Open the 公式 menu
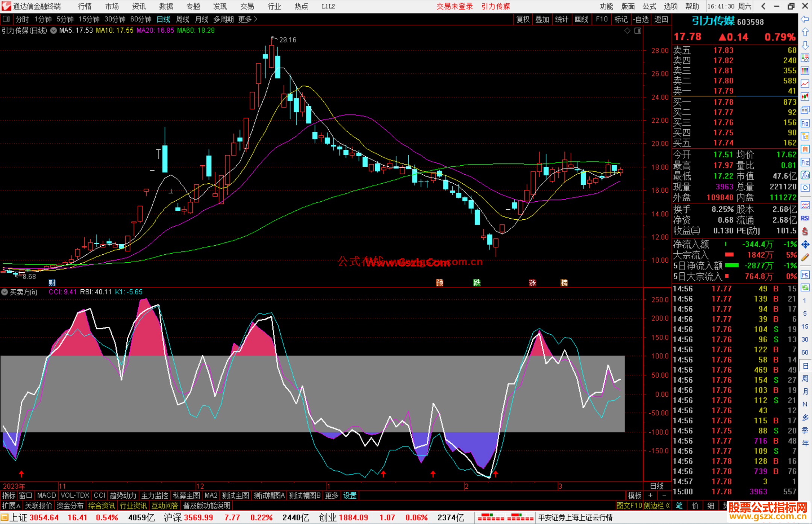The image size is (812, 524). 649,6
